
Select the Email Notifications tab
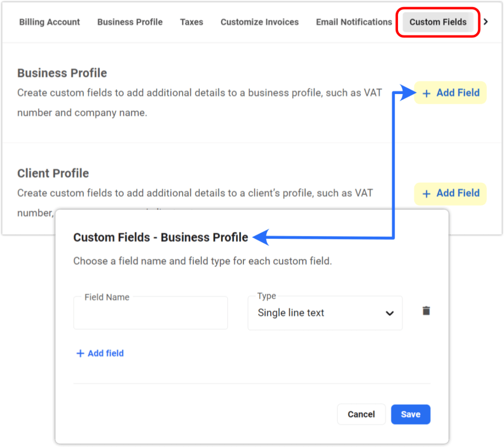[x=353, y=22]
